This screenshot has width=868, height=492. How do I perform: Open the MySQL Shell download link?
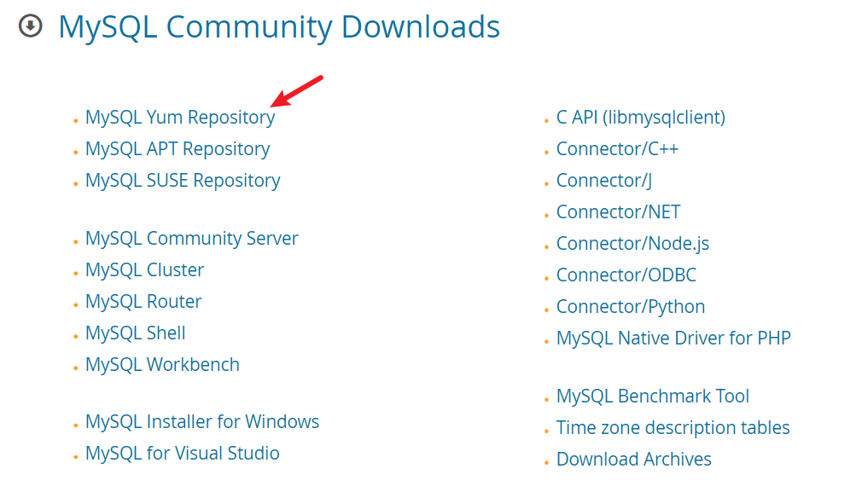pyautogui.click(x=135, y=333)
